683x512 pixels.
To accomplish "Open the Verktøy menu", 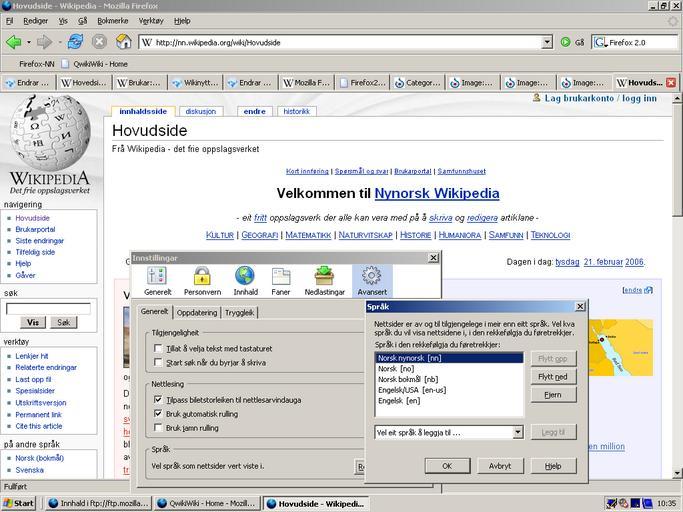I will coord(151,20).
